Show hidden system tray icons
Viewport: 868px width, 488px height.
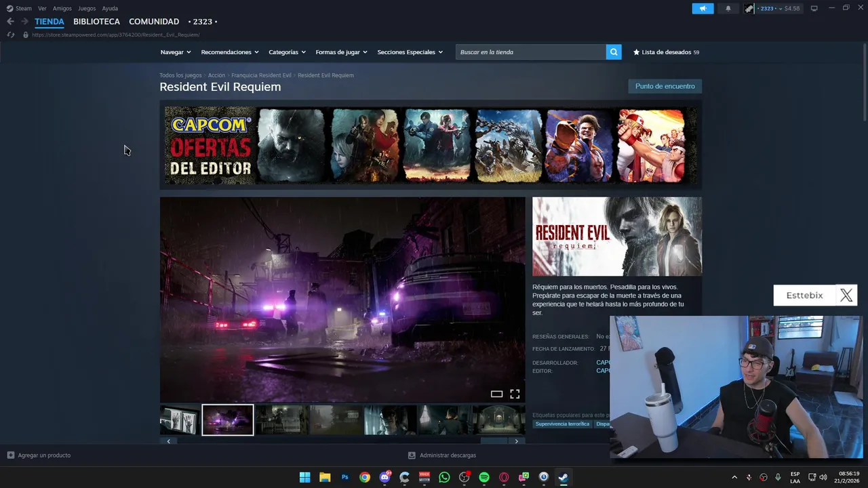(734, 477)
